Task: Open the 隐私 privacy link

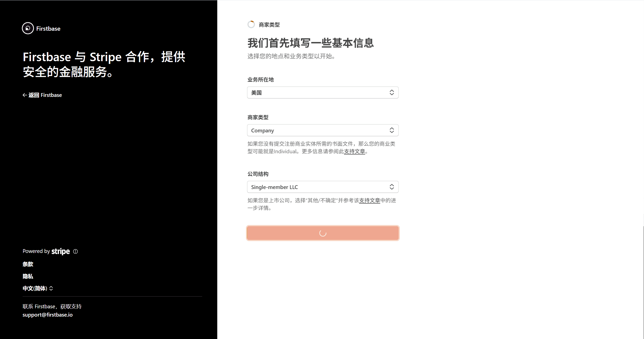Action: coord(28,276)
